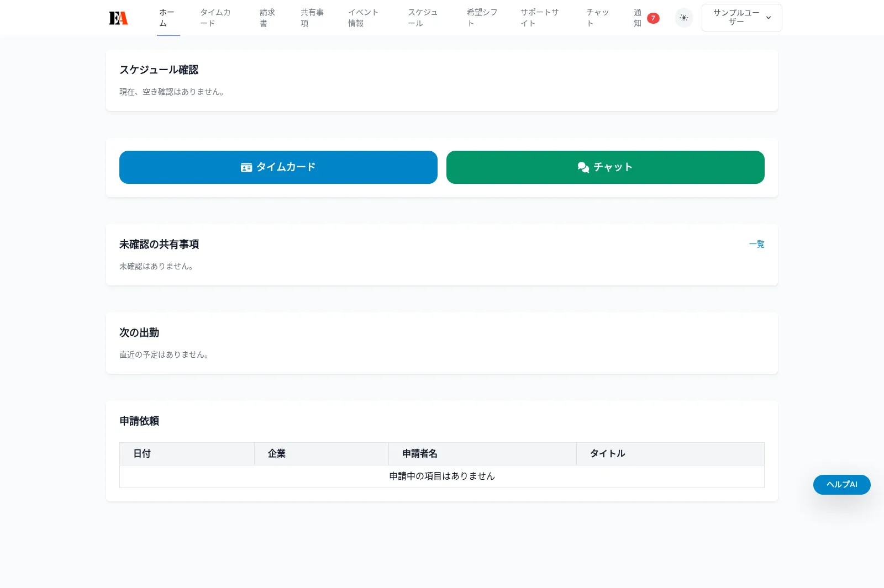Viewport: 884px width, 588px height.
Task: Open the 通知 notifications with red badge
Action: pos(636,18)
